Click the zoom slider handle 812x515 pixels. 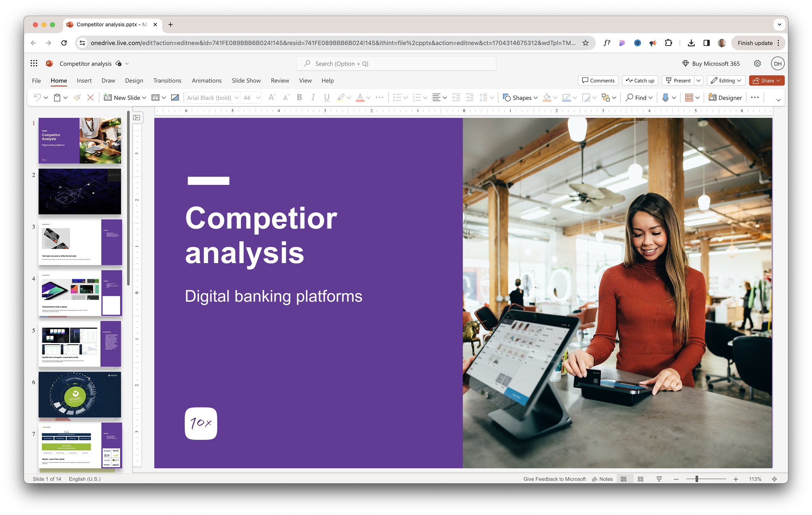[x=697, y=479]
